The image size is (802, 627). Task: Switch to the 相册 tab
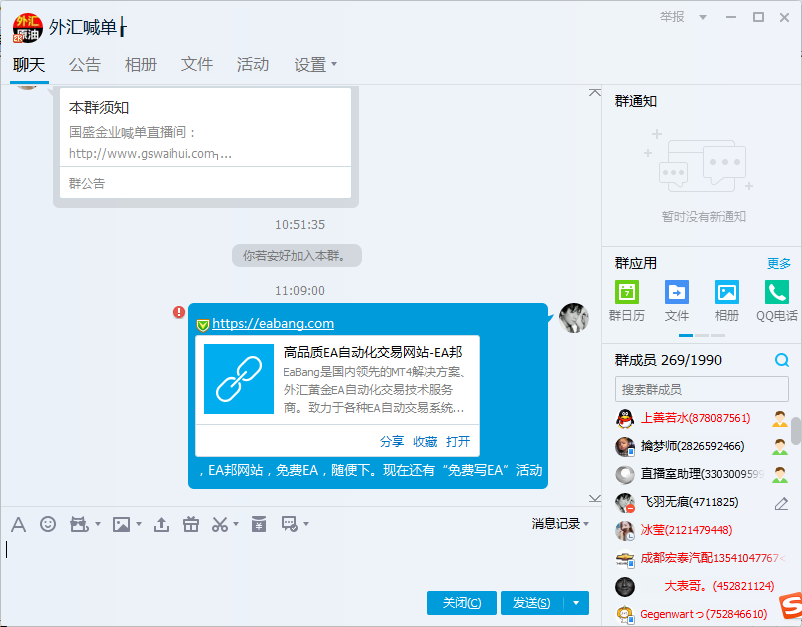click(141, 64)
